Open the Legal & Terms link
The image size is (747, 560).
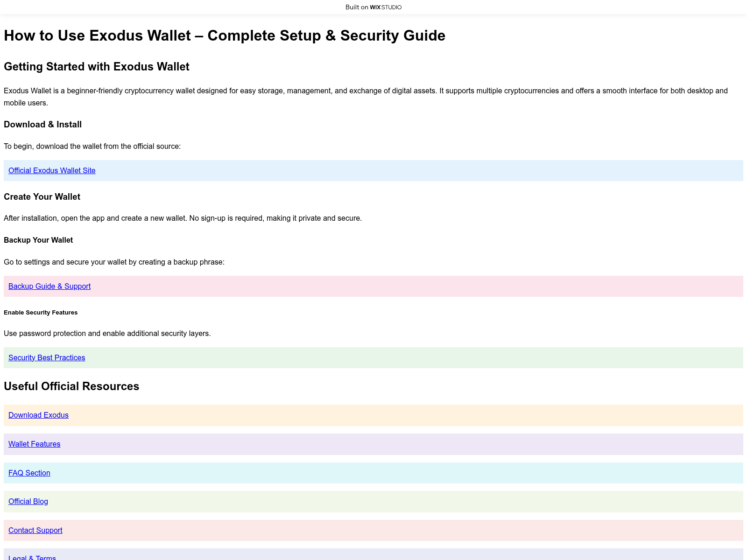pyautogui.click(x=32, y=558)
